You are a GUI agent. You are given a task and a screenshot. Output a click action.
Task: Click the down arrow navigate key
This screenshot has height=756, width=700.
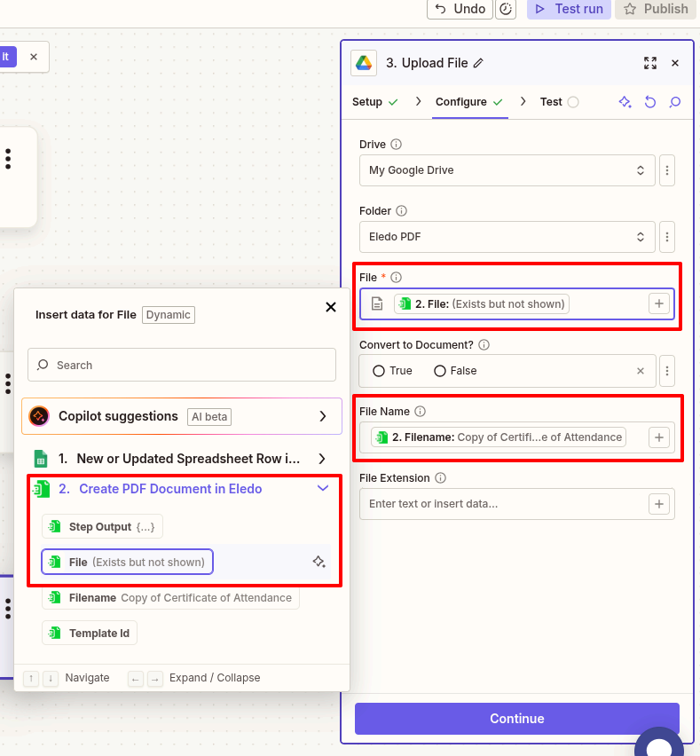click(x=51, y=679)
